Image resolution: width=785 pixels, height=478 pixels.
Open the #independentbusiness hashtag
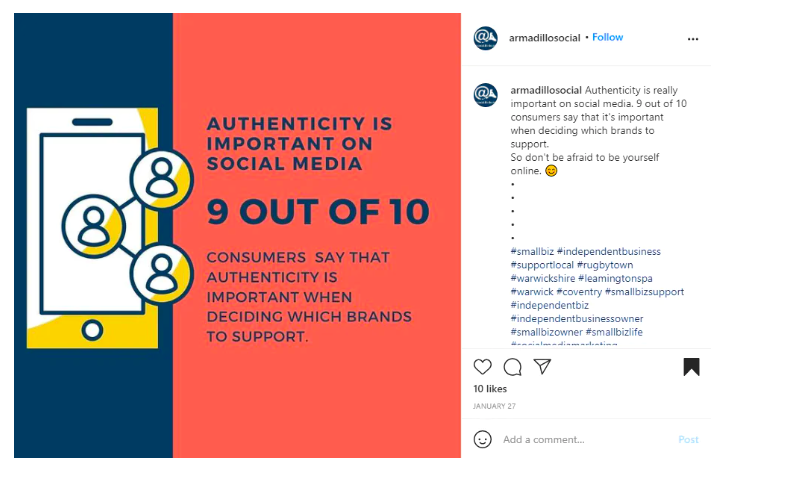(x=609, y=252)
